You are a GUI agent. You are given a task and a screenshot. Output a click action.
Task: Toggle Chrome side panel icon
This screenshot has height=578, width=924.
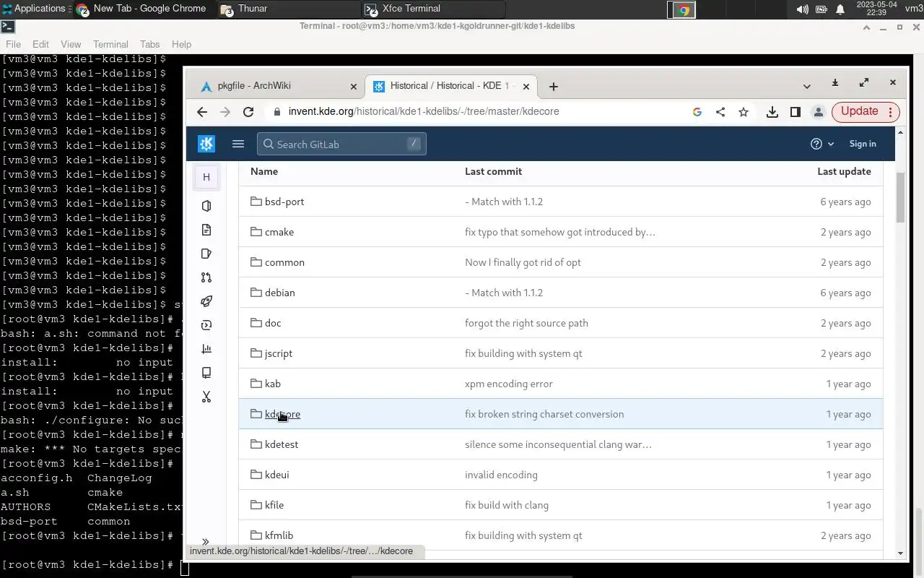coord(796,112)
